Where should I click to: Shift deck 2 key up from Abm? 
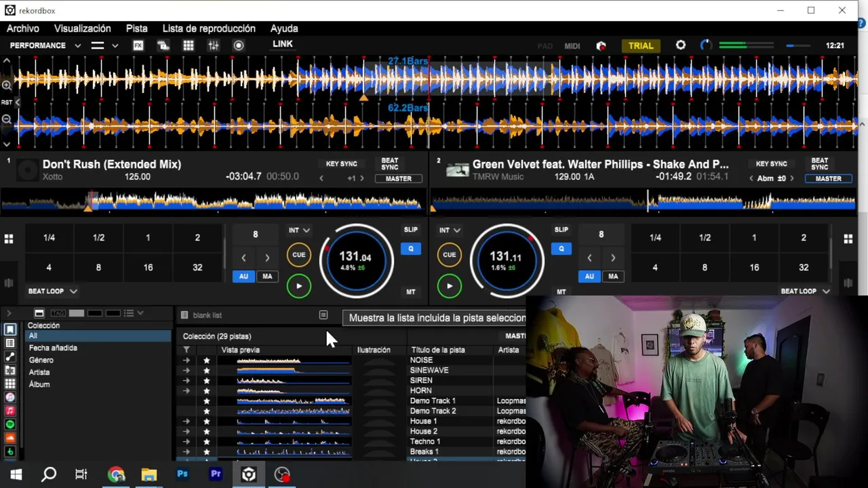tap(791, 179)
